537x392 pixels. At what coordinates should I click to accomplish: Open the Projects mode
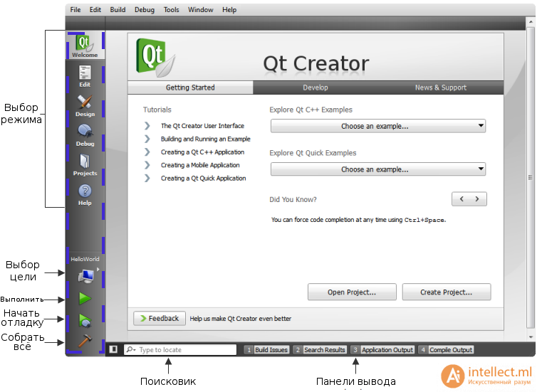[x=85, y=165]
